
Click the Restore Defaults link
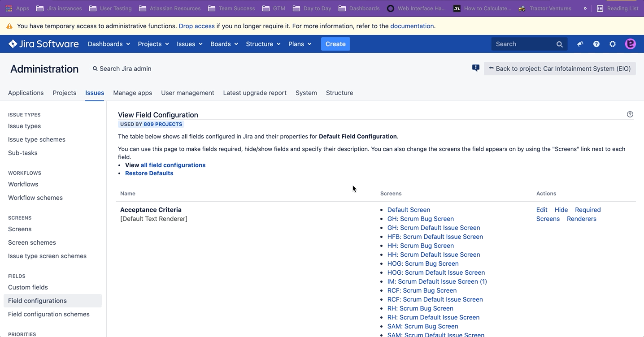coord(149,173)
